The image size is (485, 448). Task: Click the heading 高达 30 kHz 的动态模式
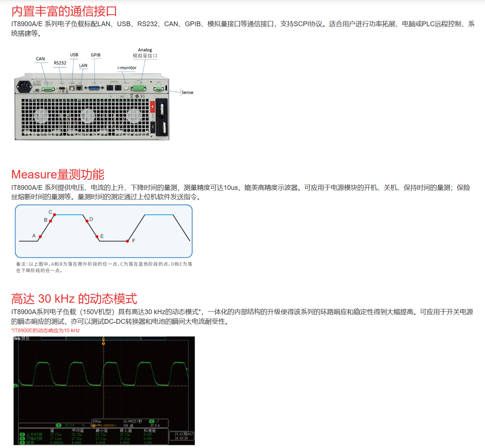point(74,298)
